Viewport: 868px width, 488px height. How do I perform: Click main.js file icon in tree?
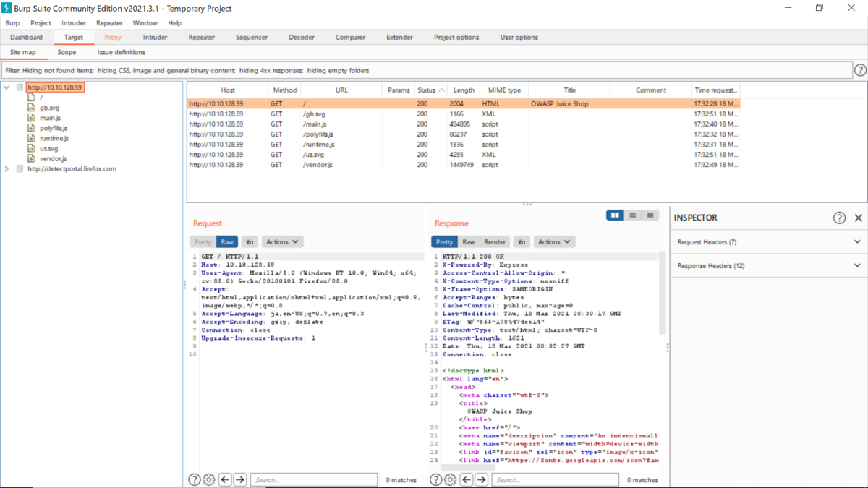click(31, 118)
